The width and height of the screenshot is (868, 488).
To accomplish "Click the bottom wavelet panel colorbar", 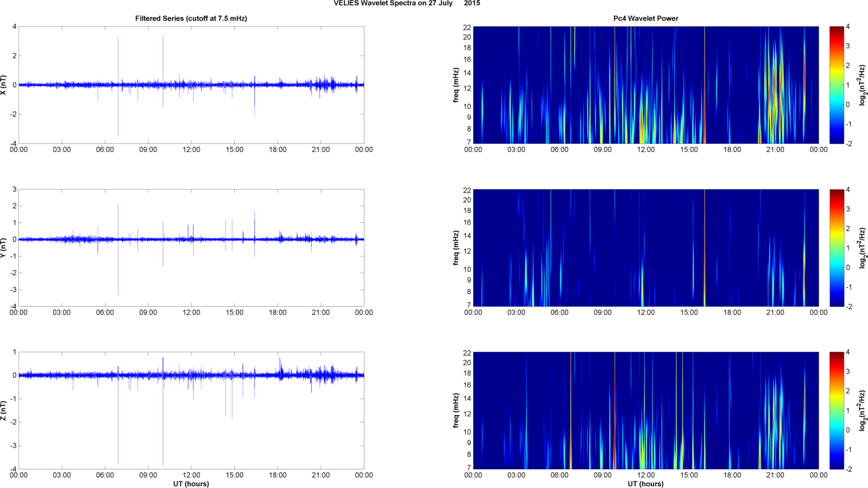I will click(x=836, y=411).
